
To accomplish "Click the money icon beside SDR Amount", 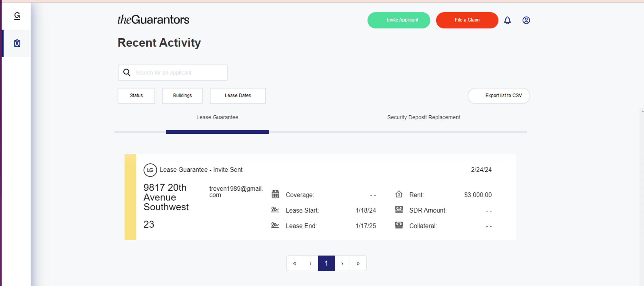I will click(x=399, y=210).
